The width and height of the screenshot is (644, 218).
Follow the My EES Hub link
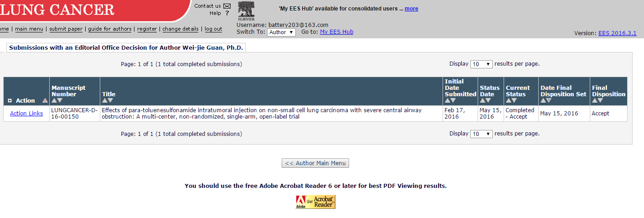[336, 32]
